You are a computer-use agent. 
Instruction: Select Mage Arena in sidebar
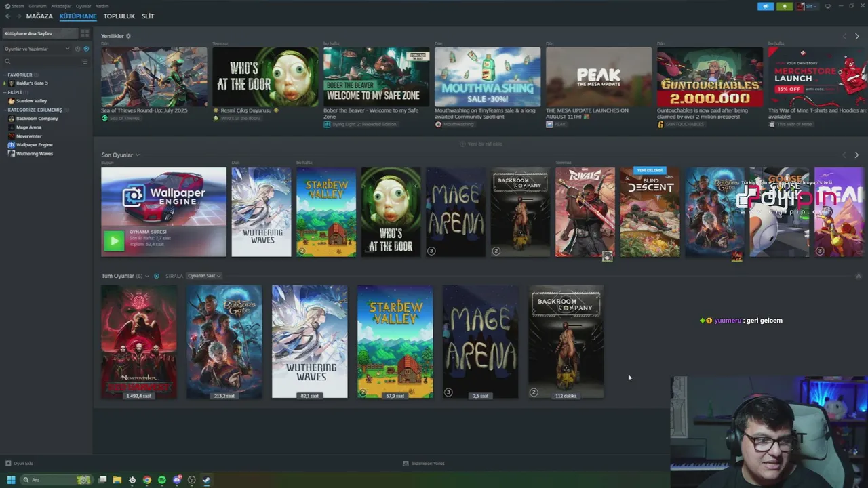[28, 127]
